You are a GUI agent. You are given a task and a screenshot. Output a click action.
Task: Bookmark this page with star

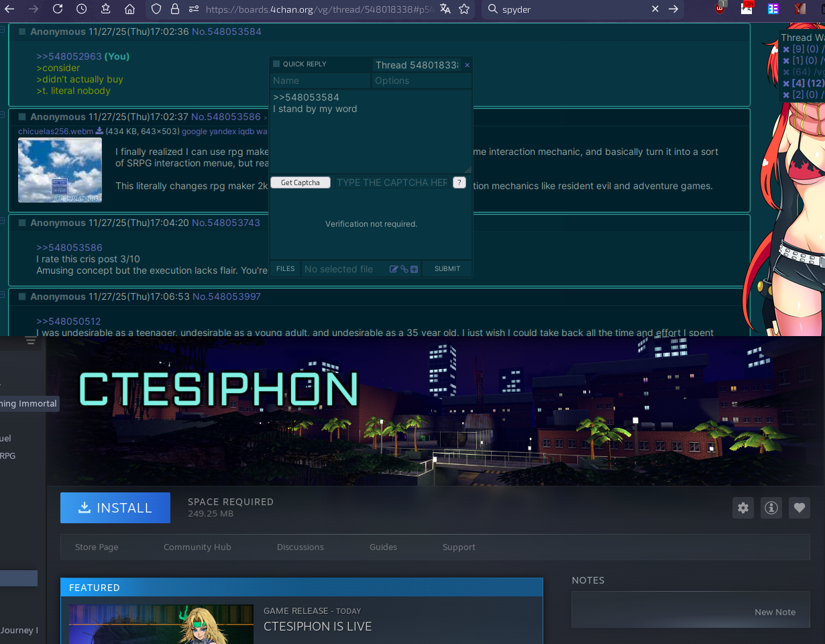click(464, 9)
